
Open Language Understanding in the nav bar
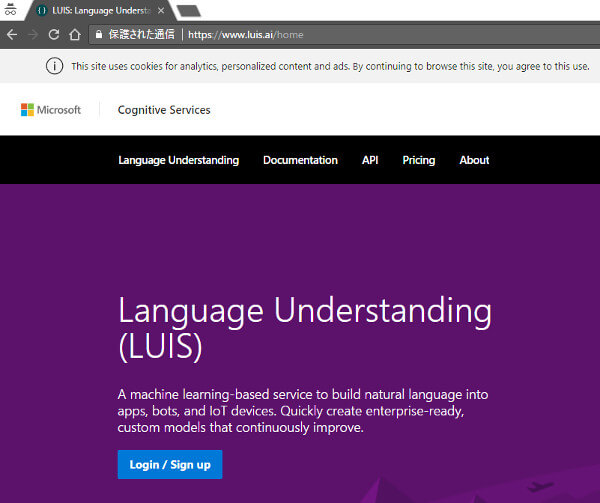(x=178, y=160)
